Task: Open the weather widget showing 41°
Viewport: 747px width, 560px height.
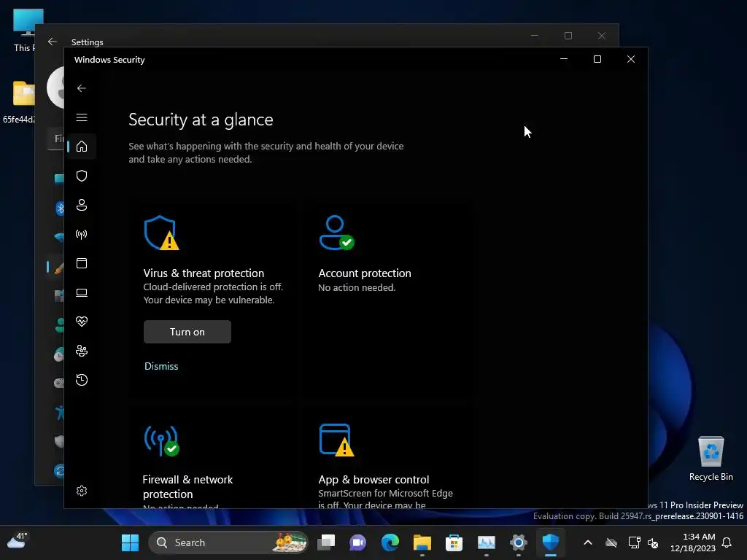Action: 18,540
